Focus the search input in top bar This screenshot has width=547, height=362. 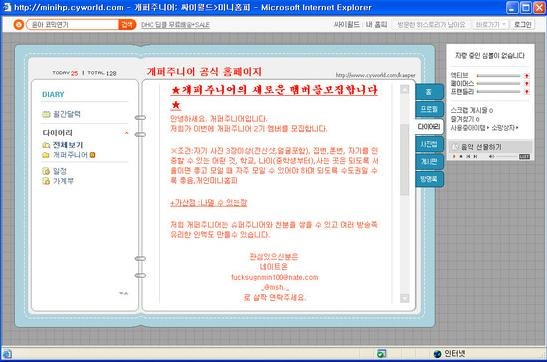tap(72, 24)
